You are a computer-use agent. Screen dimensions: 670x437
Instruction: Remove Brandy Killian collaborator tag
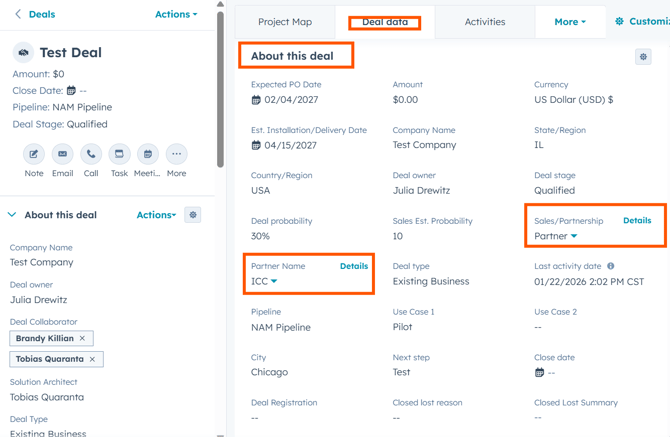(83, 339)
